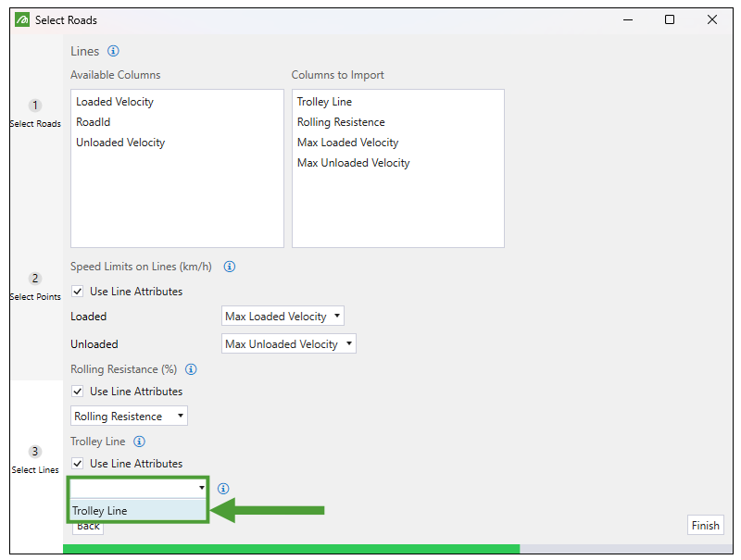Close the Select Roads window
This screenshot has width=741, height=560.
pyautogui.click(x=711, y=19)
